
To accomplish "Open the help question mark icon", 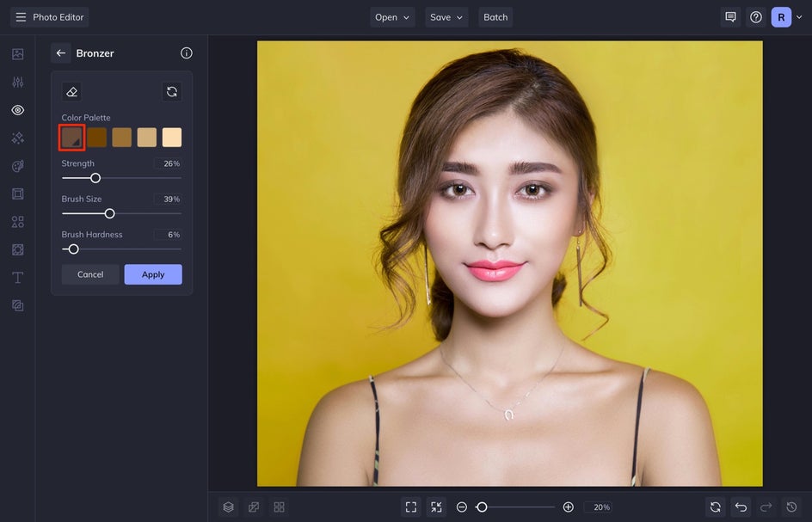I will coord(756,17).
